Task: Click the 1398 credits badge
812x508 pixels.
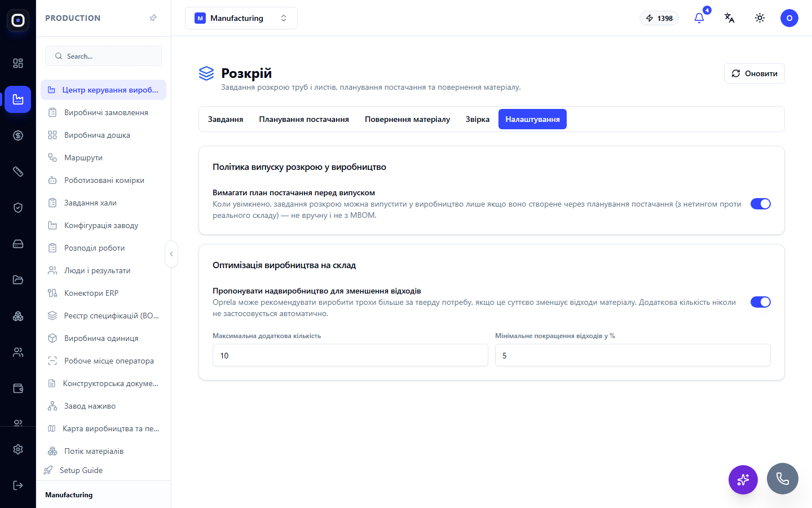Action: (659, 18)
